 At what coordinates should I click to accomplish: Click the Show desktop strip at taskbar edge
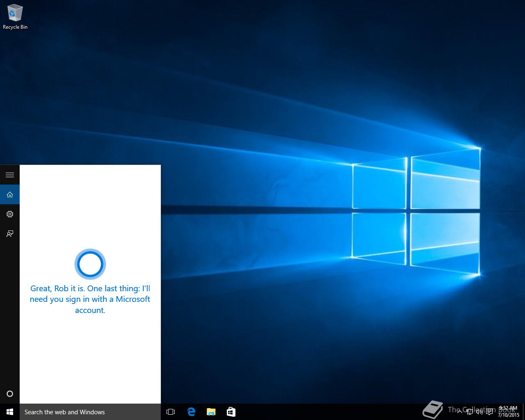click(523, 412)
